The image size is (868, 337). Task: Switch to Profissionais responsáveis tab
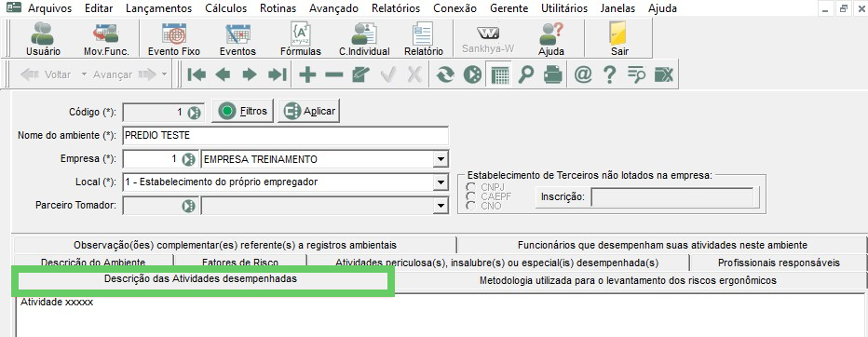(779, 263)
